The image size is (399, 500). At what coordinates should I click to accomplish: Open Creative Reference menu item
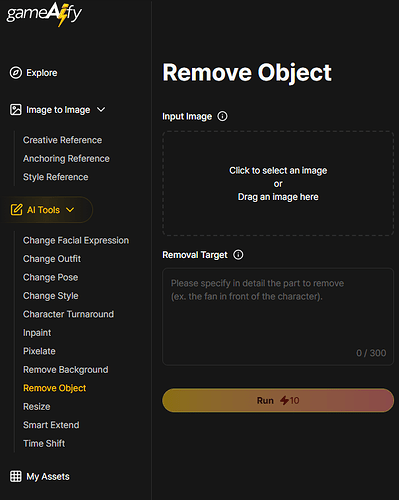(62, 140)
